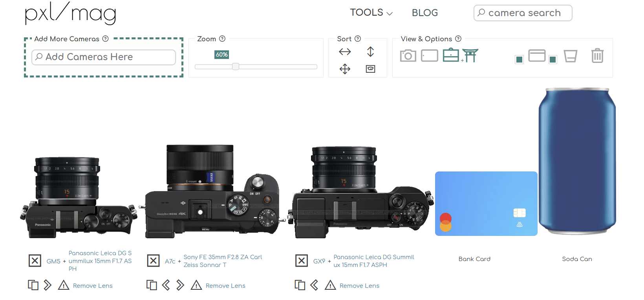Show help for Zoom
Screen dimensions: 644x300
(222, 39)
